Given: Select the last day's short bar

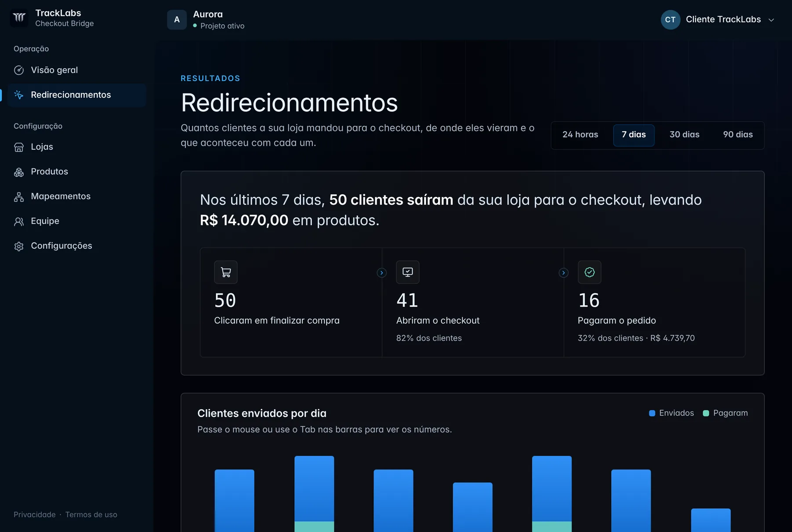Looking at the screenshot, I should [711, 521].
